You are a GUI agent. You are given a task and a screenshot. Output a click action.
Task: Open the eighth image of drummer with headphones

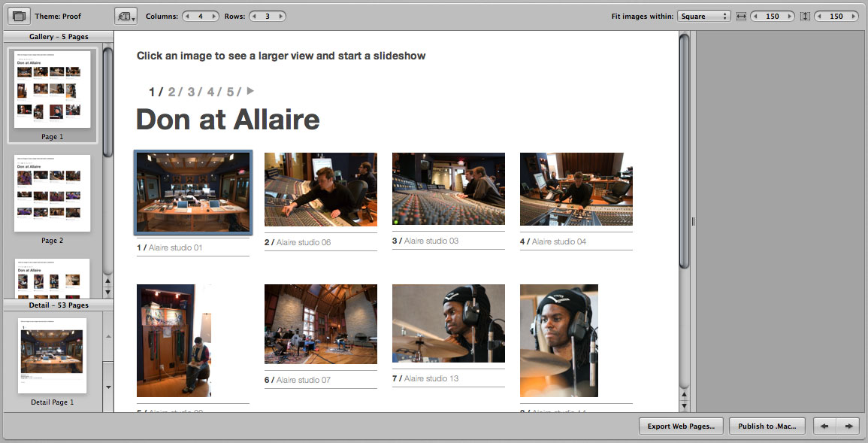[x=559, y=341]
